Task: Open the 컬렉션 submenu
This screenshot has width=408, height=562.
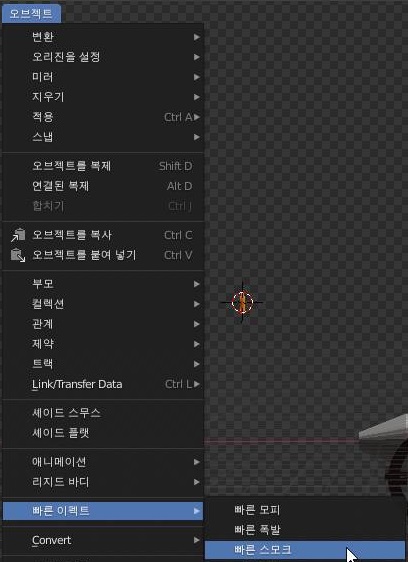Action: pos(103,304)
